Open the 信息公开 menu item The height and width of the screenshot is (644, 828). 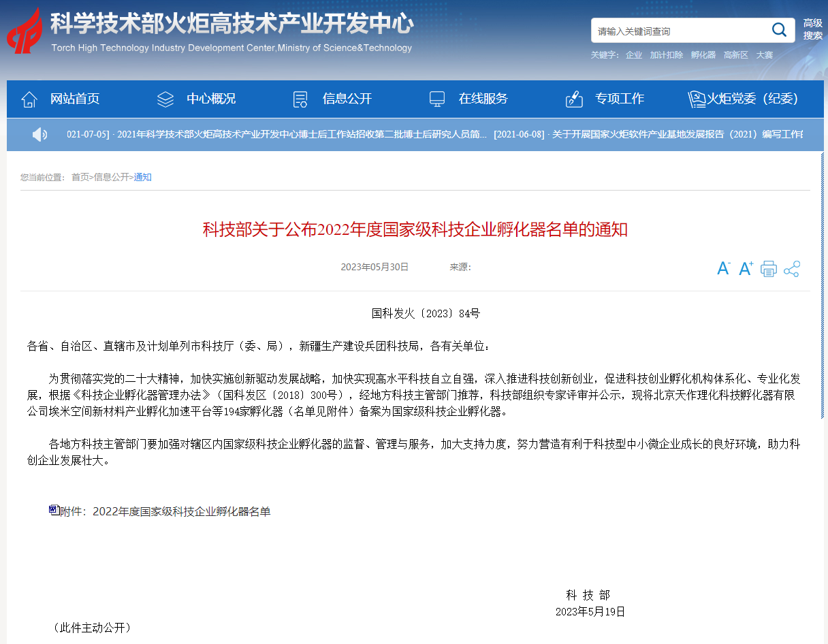[x=347, y=99]
